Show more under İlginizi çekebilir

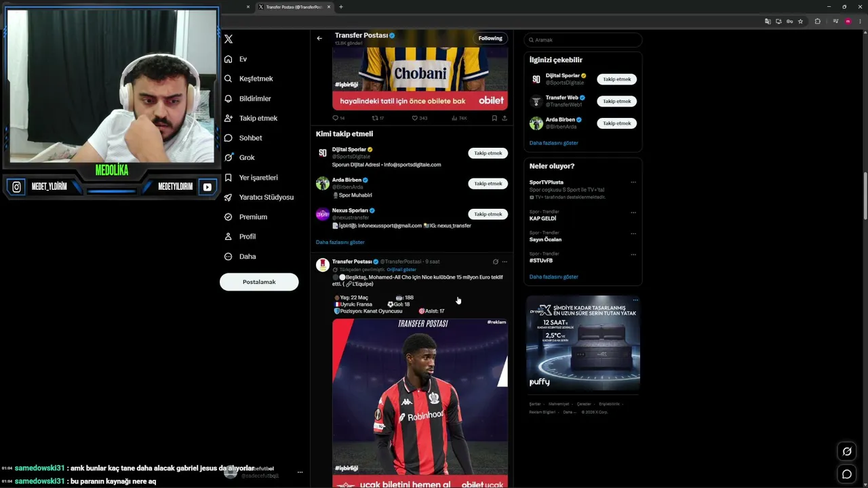[554, 143]
